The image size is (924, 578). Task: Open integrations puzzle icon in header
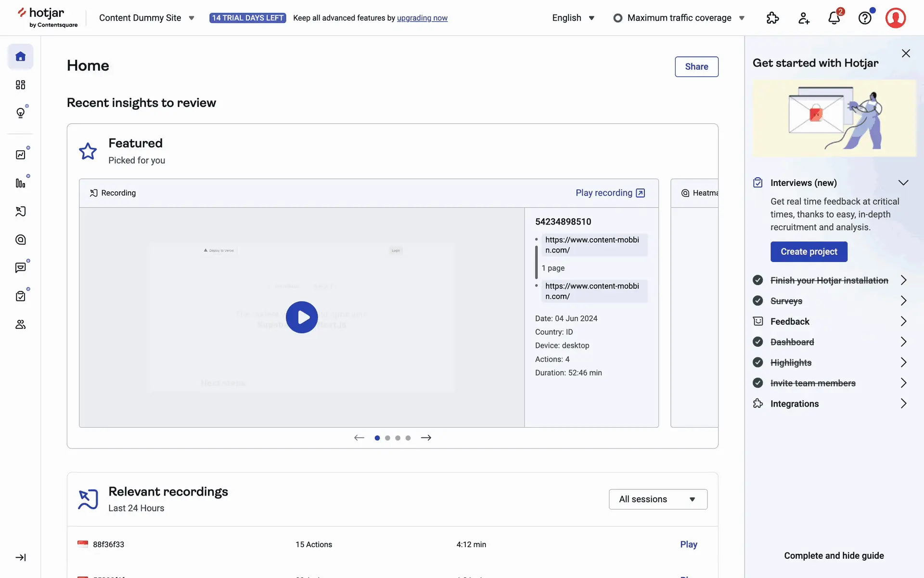pyautogui.click(x=772, y=18)
